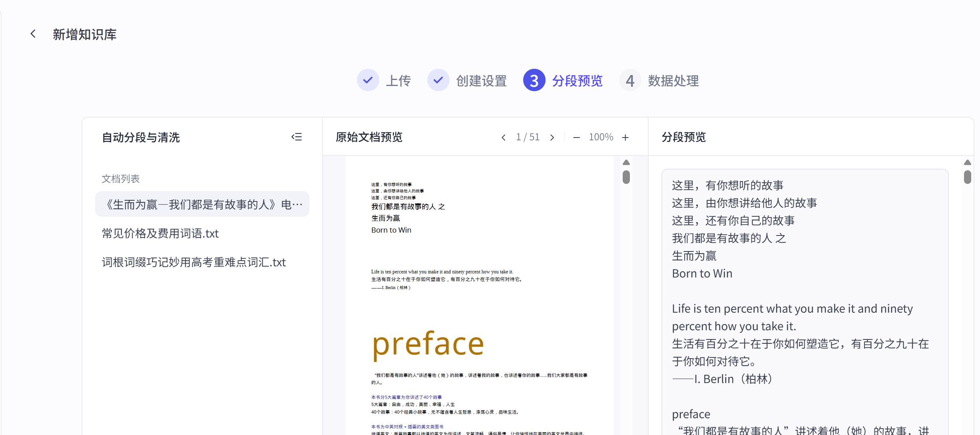The width and height of the screenshot is (980, 435).
Task: Click the 100% zoom level indicator
Action: 601,137
